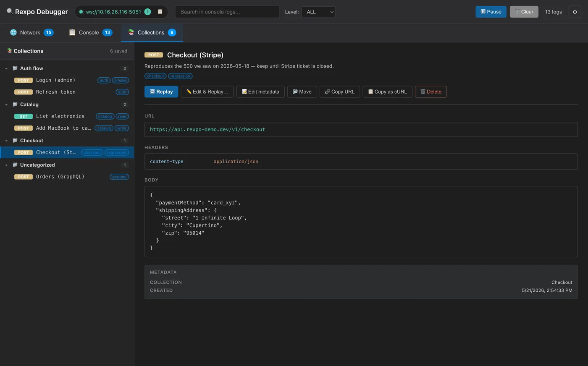This screenshot has width=588, height=366.
Task: Click the Checkout folder icon
Action: click(15, 140)
